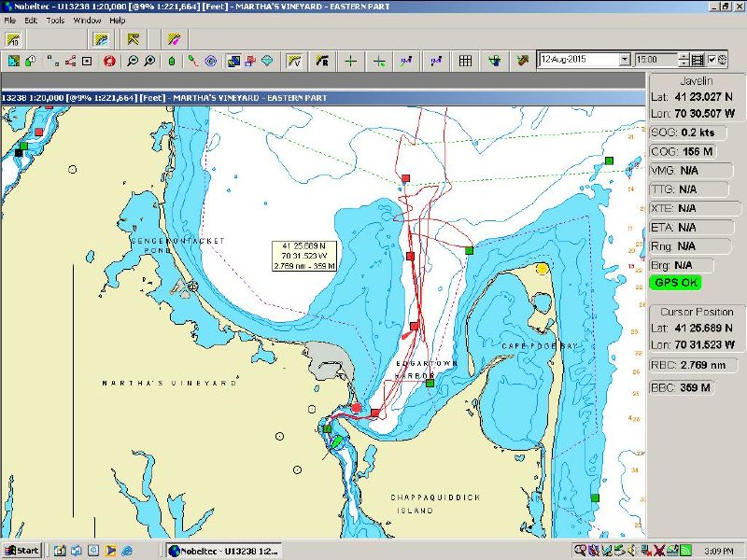Screen dimensions: 747x560
Task: Increase the 15:00 time using its stepper
Action: pyautogui.click(x=684, y=56)
